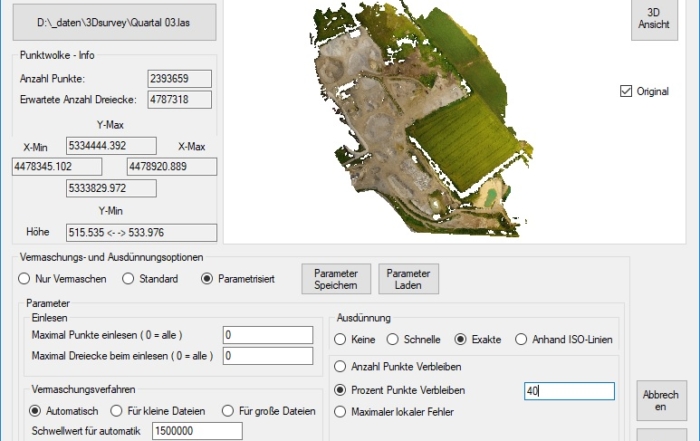This screenshot has height=441, width=700.
Task: Select the Nur Vermaschen option
Action: 25,279
